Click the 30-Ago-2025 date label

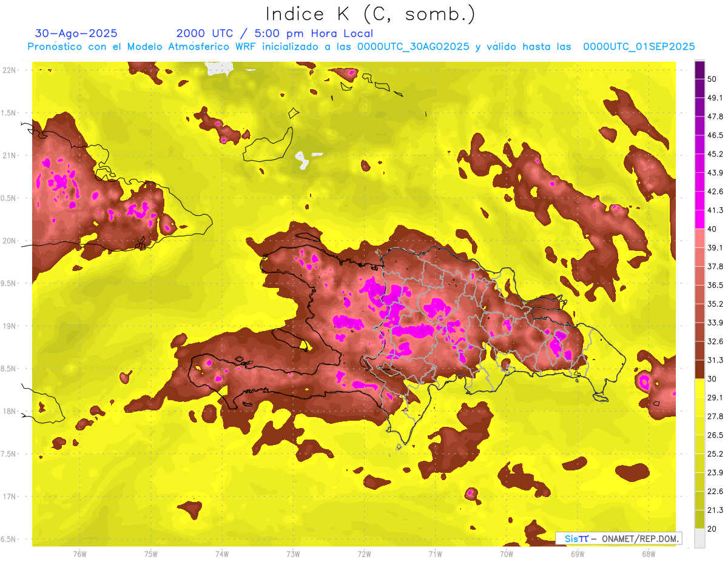(76, 33)
